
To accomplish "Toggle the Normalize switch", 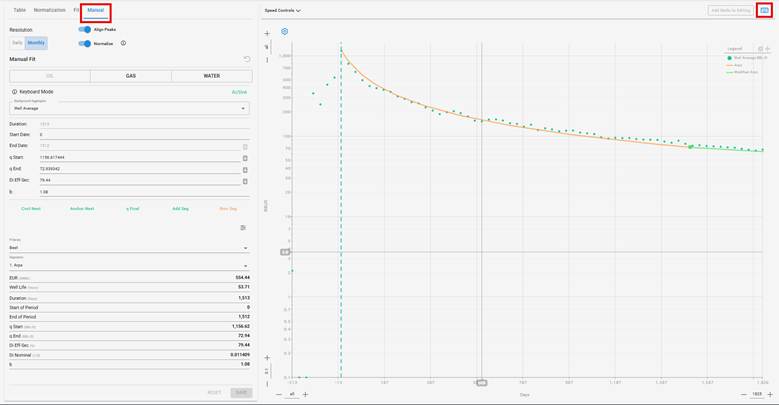I will (85, 44).
